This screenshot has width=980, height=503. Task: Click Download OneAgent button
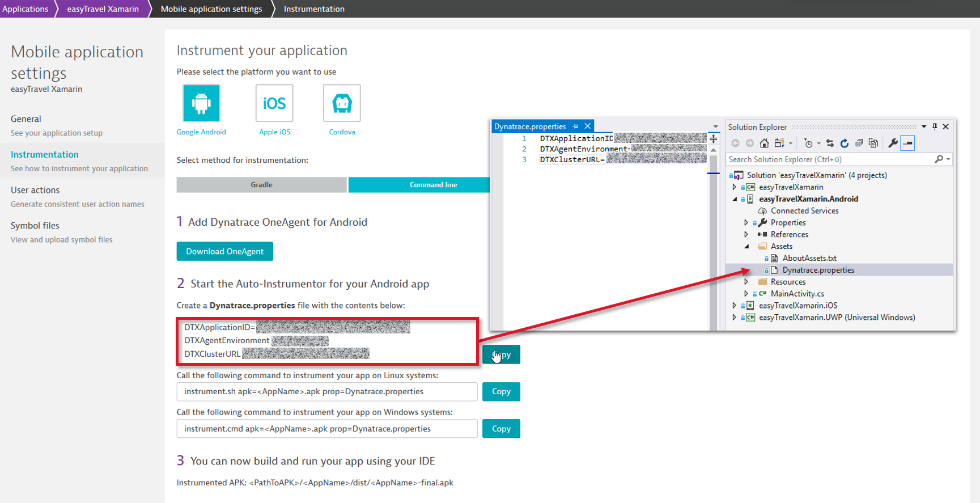click(x=225, y=251)
